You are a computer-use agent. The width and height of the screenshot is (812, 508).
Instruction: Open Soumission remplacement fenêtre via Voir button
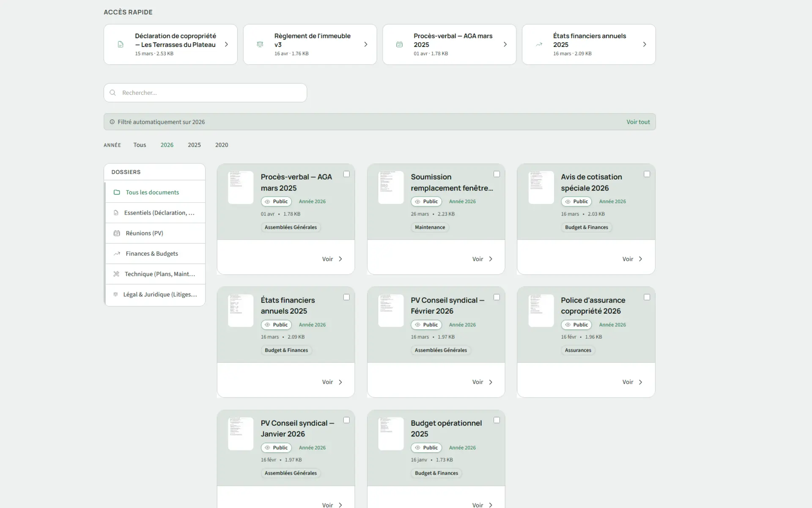click(481, 259)
